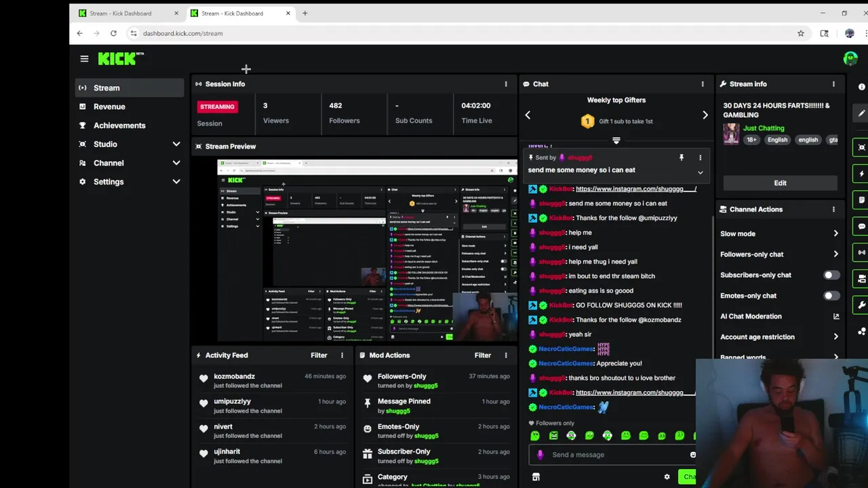Open Mod Actions Filter
The height and width of the screenshot is (488, 868).
tap(483, 355)
